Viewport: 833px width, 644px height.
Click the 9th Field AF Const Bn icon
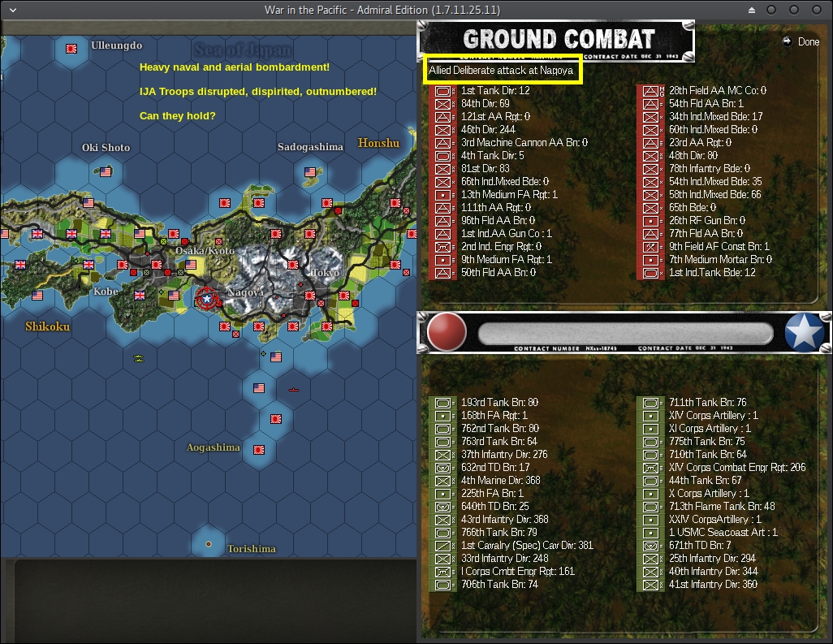(x=650, y=247)
